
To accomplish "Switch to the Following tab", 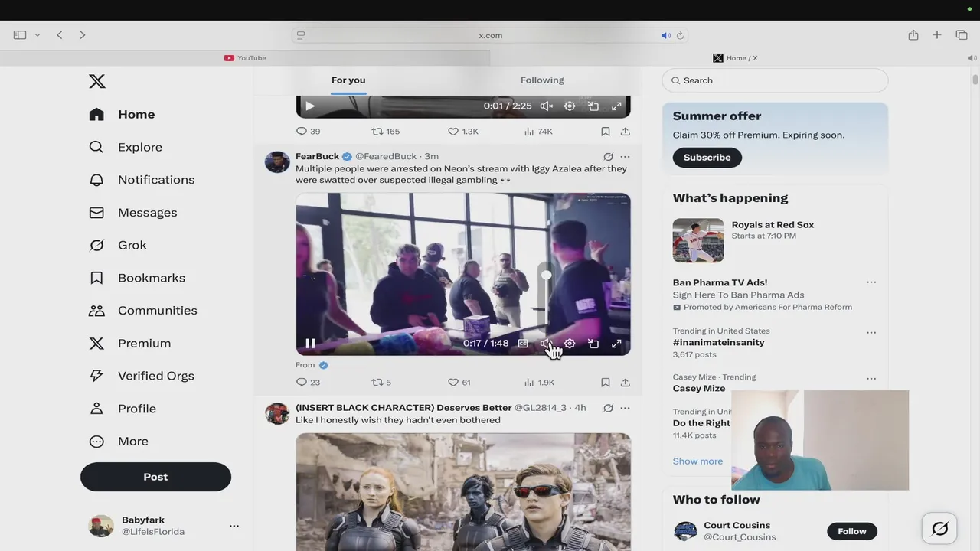I will 542,80.
